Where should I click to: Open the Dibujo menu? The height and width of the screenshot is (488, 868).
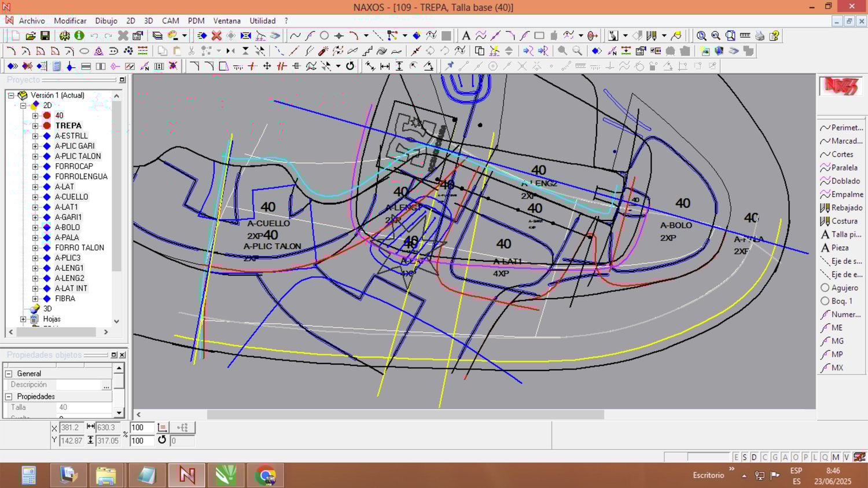pyautogui.click(x=106, y=21)
